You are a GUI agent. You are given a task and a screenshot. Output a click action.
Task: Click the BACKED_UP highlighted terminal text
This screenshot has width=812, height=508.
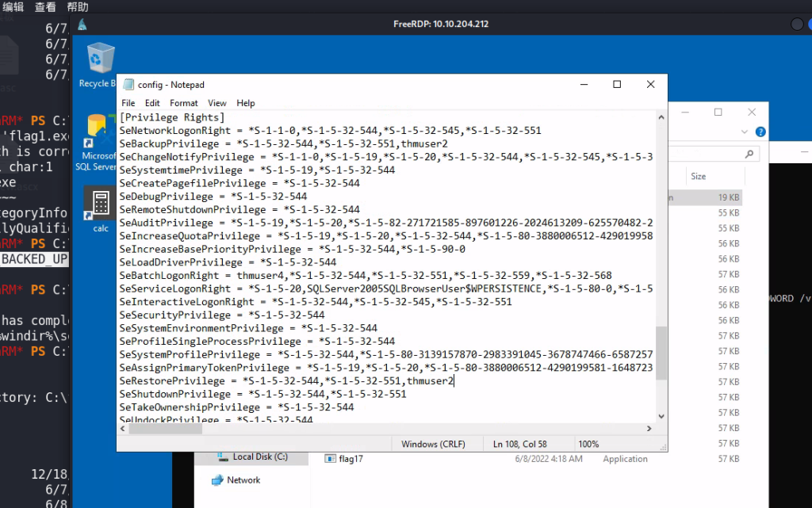[x=34, y=259]
